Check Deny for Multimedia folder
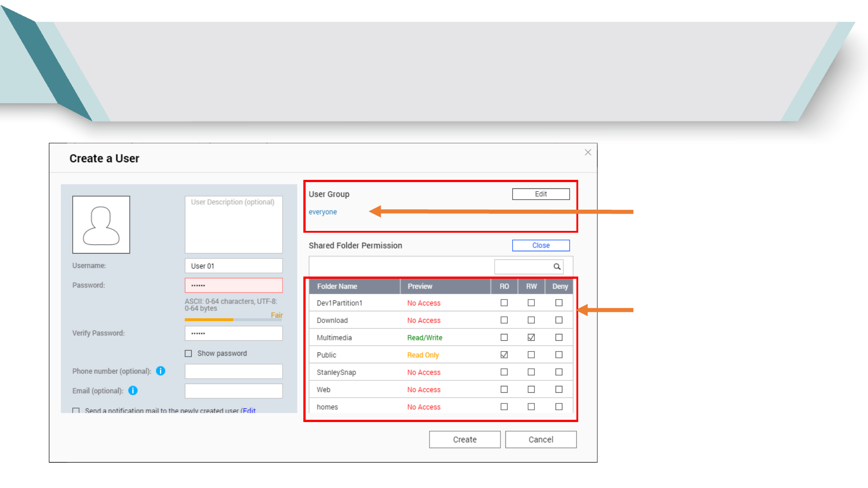The image size is (868, 488). (x=559, y=338)
